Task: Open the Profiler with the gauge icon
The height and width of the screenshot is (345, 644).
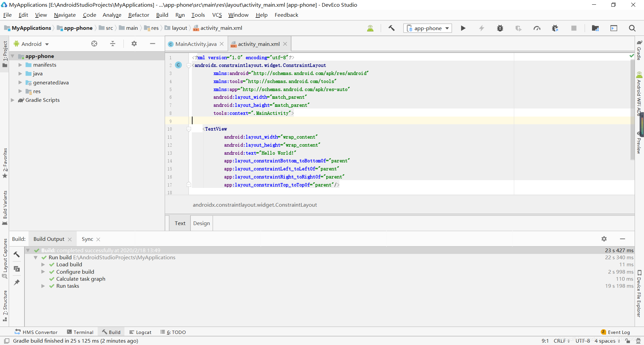Action: [x=537, y=28]
